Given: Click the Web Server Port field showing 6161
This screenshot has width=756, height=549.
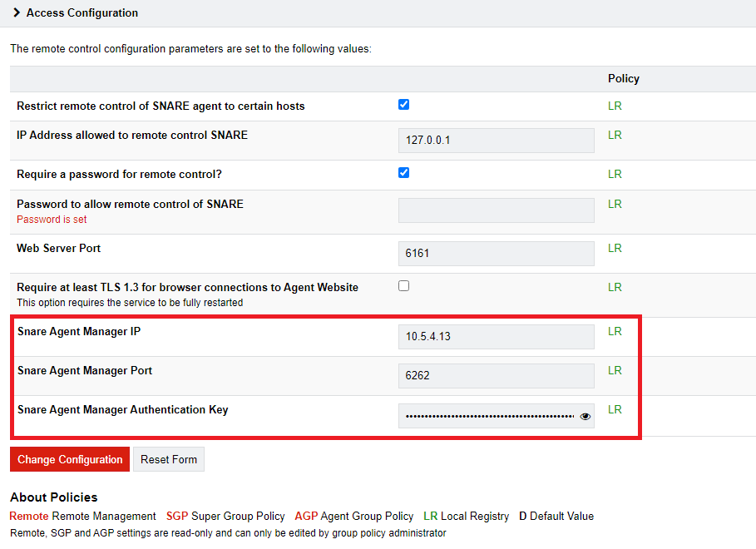Looking at the screenshot, I should pos(497,253).
